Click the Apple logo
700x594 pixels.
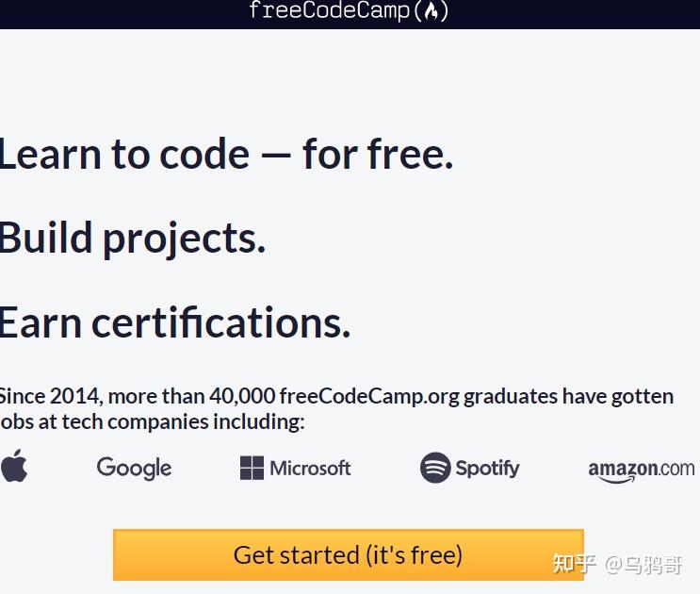point(14,466)
